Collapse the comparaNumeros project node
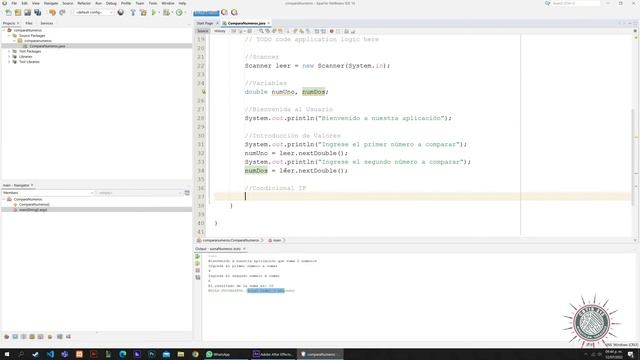Image resolution: width=640 pixels, height=360 pixels. pos(4,30)
